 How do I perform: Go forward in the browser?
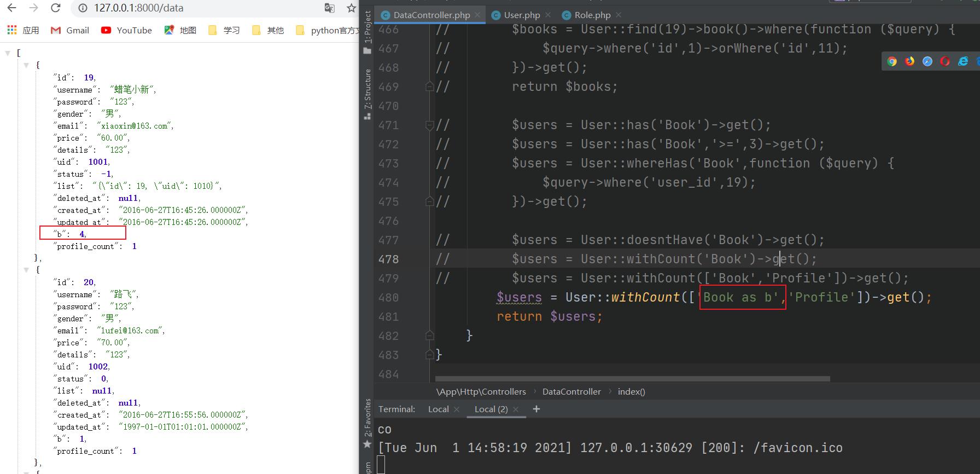pyautogui.click(x=33, y=8)
